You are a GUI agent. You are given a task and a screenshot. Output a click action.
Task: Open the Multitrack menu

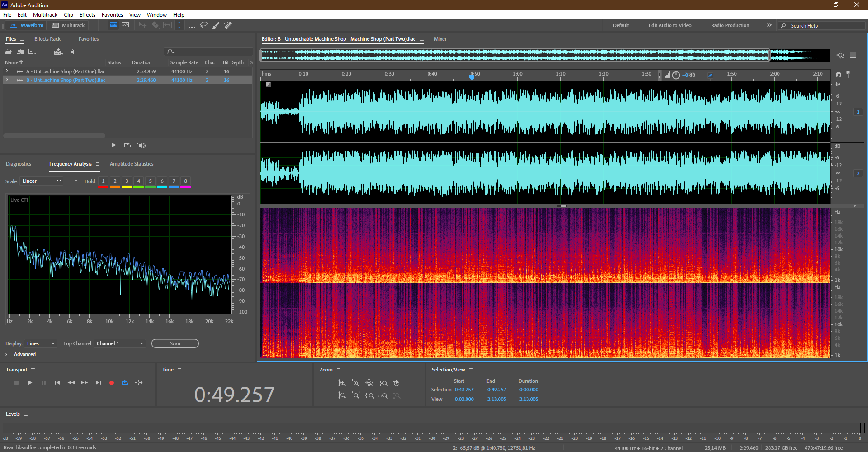45,15
